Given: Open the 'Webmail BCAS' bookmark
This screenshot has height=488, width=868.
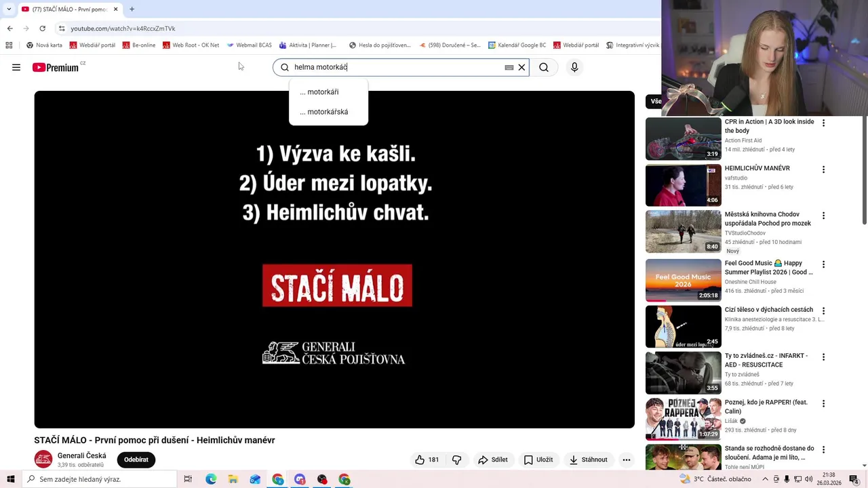Looking at the screenshot, I should click(x=249, y=45).
